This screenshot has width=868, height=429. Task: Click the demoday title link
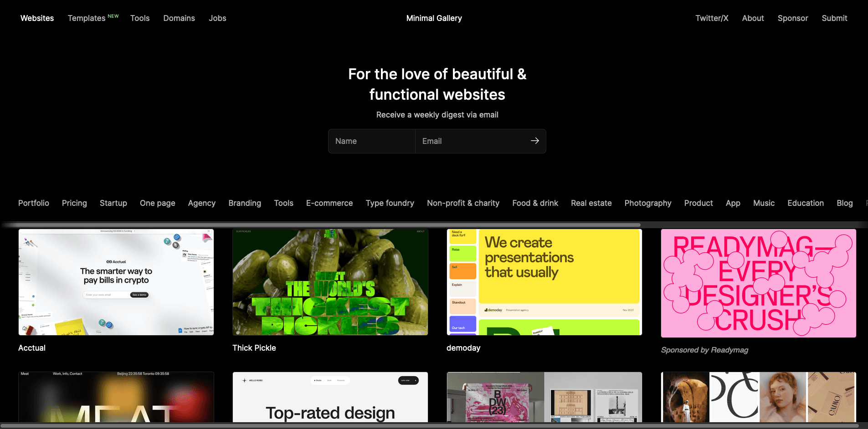[463, 348]
